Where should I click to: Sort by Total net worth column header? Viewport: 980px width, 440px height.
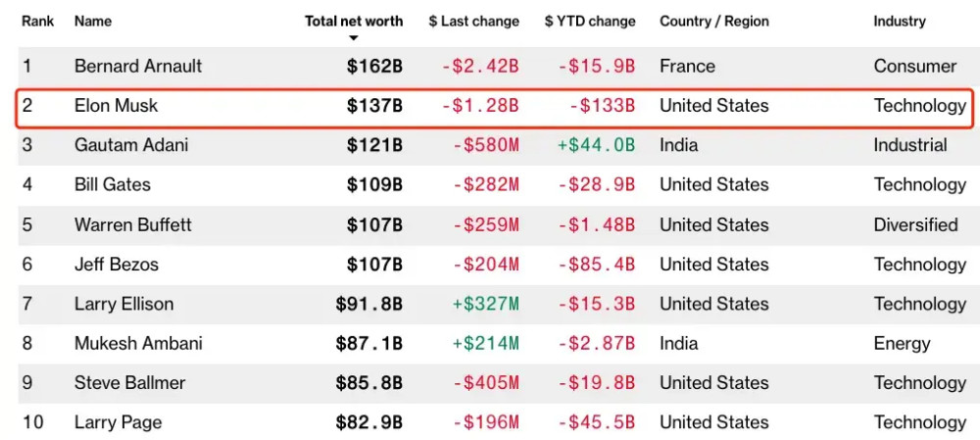pyautogui.click(x=354, y=22)
